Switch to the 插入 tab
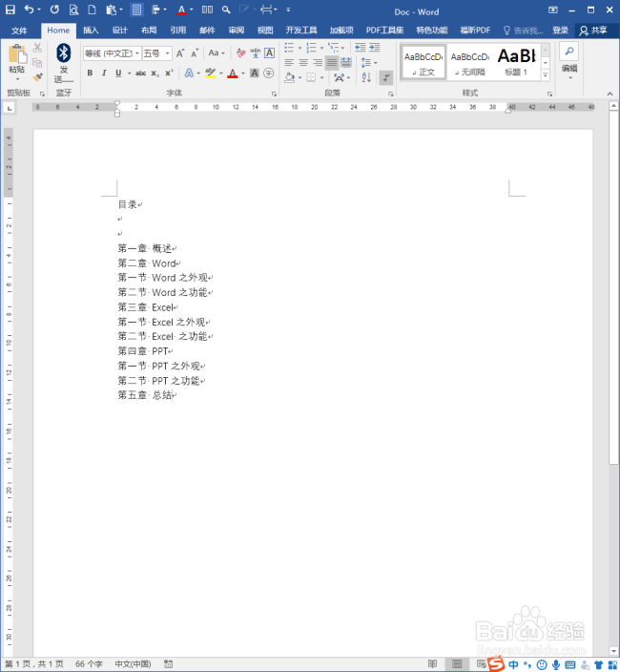Screen dimensions: 620x672 coord(91,30)
